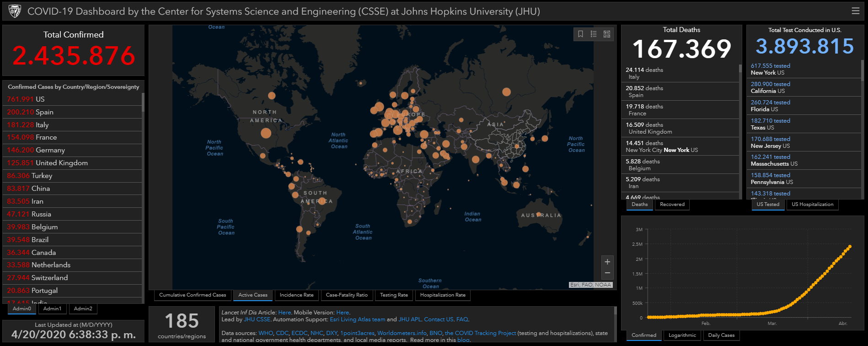Select Russia in confirmed cases list

tap(73, 214)
